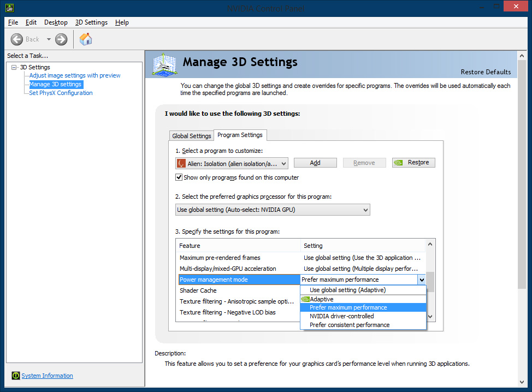This screenshot has width=532, height=392.
Task: Choose Prefer consistent performance option
Action: point(363,325)
